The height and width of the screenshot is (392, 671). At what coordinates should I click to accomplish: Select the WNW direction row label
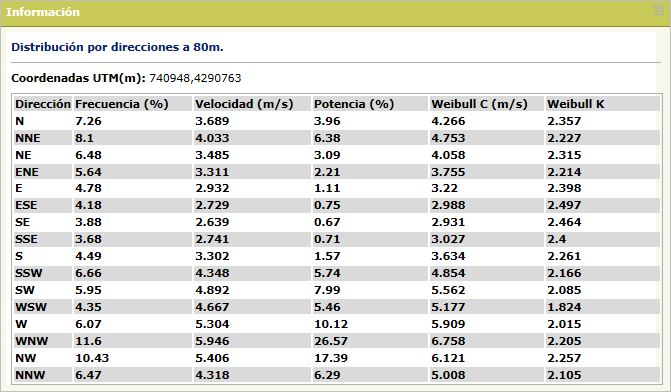[x=32, y=341]
